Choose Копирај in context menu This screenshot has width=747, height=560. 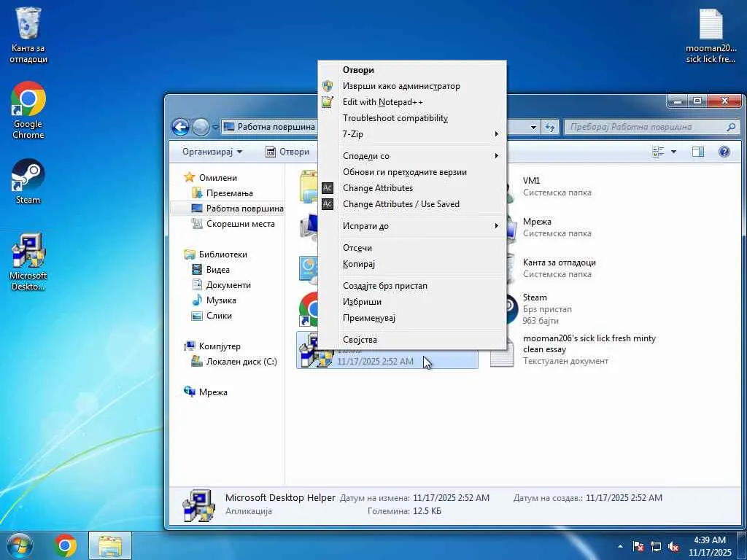(412, 264)
